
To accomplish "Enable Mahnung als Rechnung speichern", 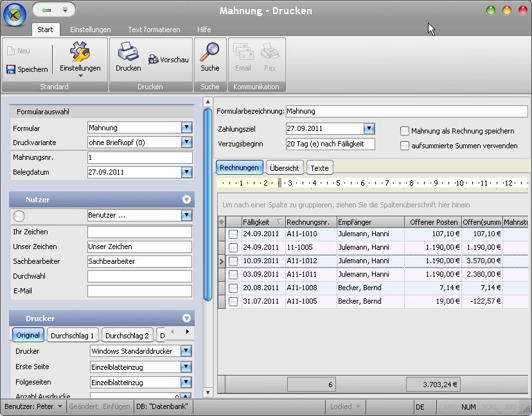I will (x=404, y=131).
